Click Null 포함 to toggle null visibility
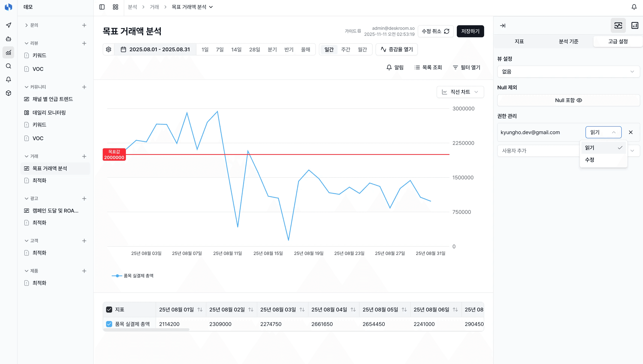The height and width of the screenshot is (364, 643). (x=568, y=100)
